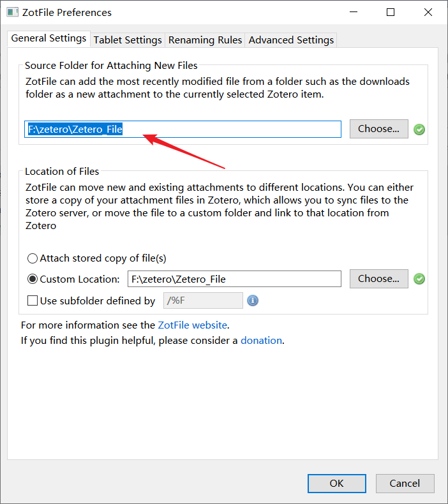Open the donation link

[261, 341]
